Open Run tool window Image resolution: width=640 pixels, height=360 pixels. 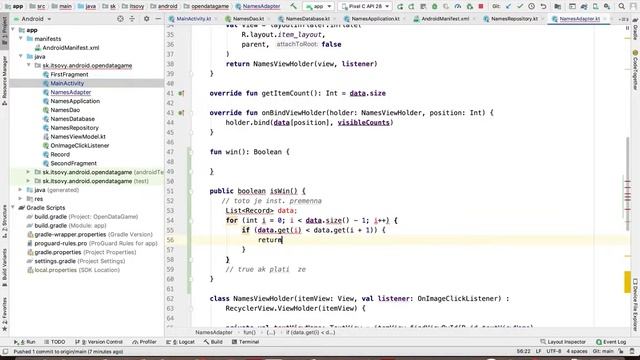tap(25, 342)
